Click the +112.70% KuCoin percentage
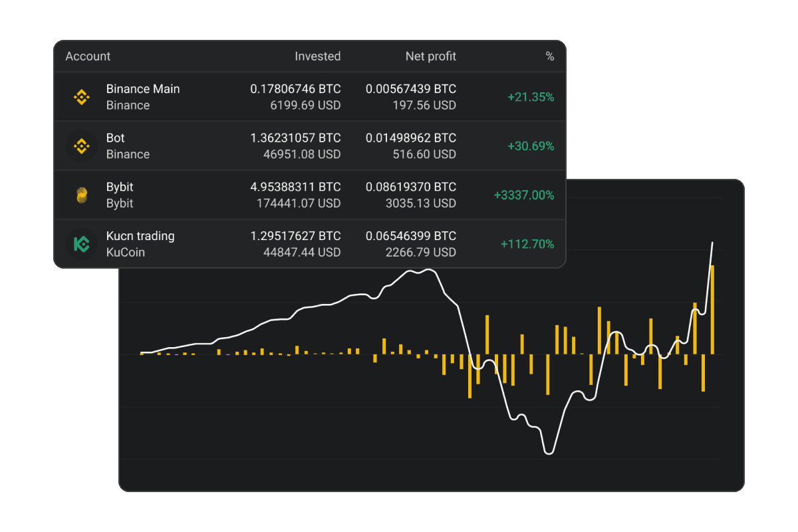 [x=527, y=244]
